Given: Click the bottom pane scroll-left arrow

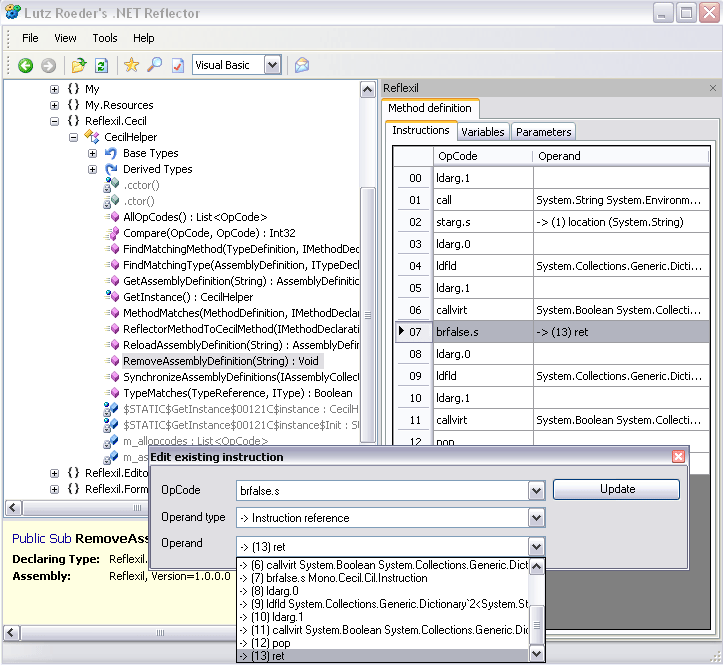Looking at the screenshot, I should (x=12, y=633).
